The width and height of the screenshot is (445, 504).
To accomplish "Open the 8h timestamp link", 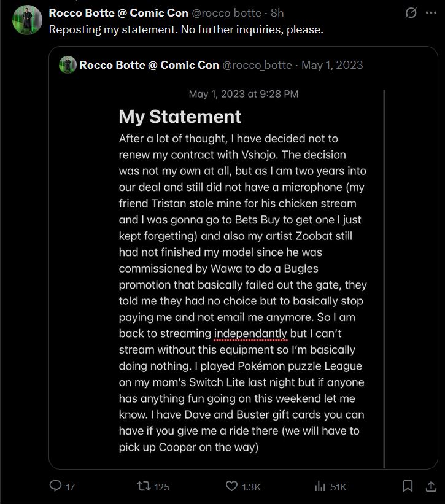I will tap(277, 12).
